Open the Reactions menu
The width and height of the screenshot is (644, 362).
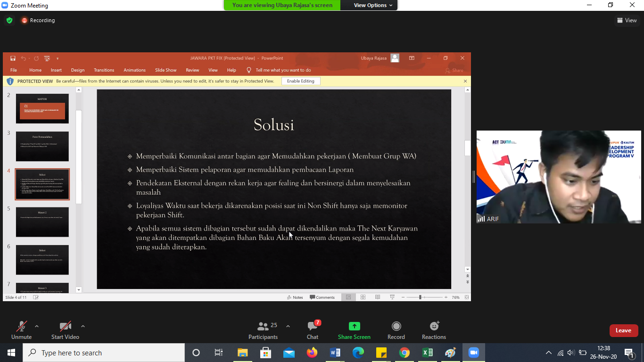434,327
